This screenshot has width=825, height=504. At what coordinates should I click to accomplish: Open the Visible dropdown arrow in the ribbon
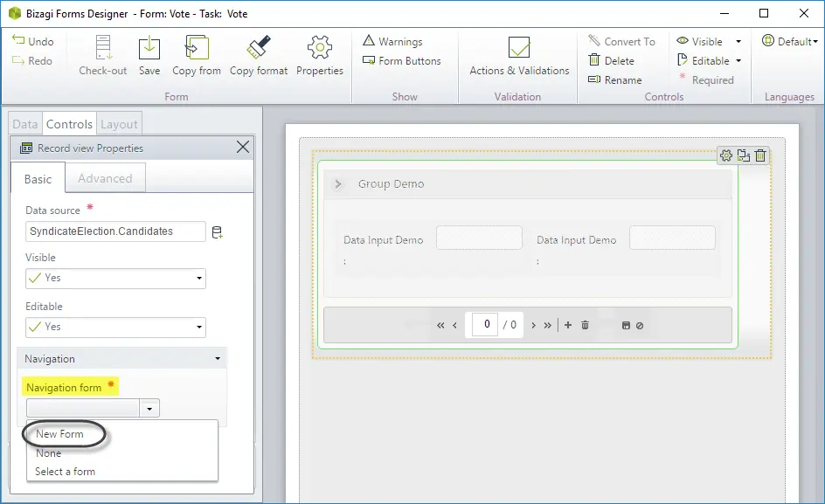738,41
